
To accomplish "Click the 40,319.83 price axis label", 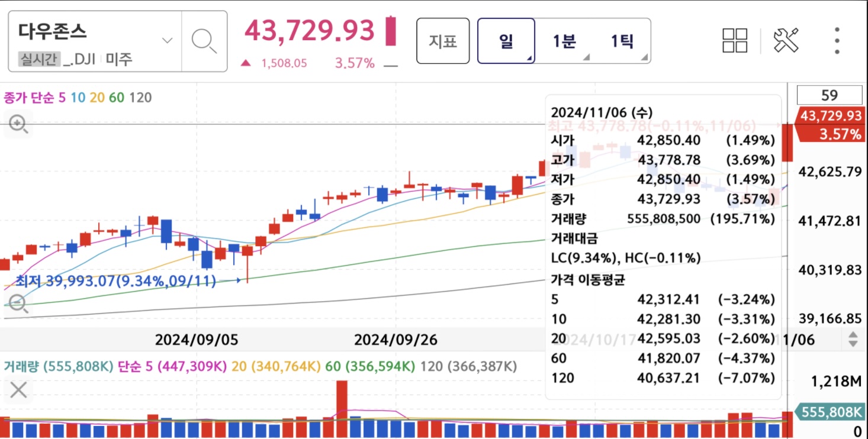I will tap(830, 270).
